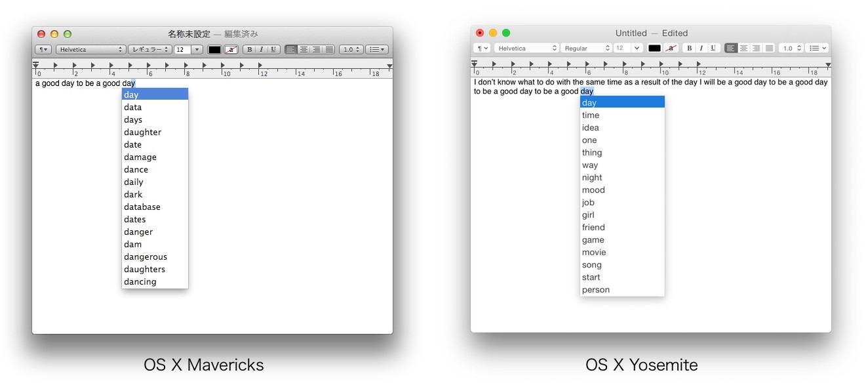This screenshot has width=868, height=387.
Task: Pick 'movie' in Yosemite completion list
Action: (x=622, y=252)
